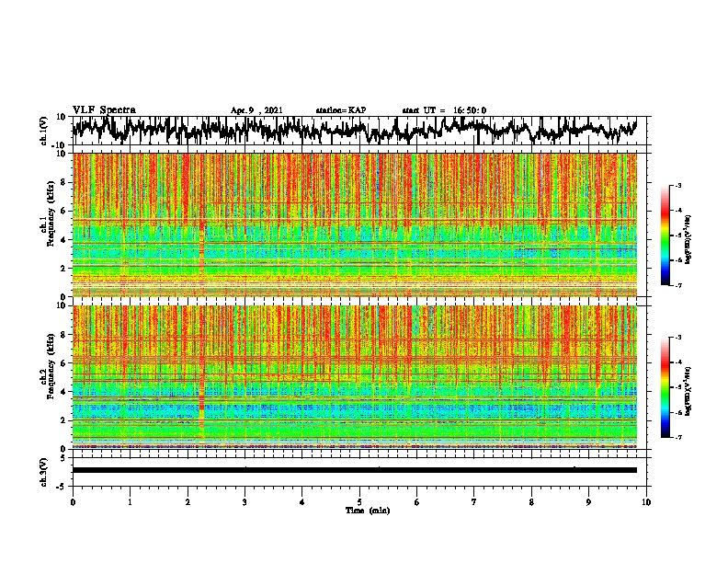Click the 'station=KAP' header label
The image size is (728, 563).
click(x=341, y=110)
